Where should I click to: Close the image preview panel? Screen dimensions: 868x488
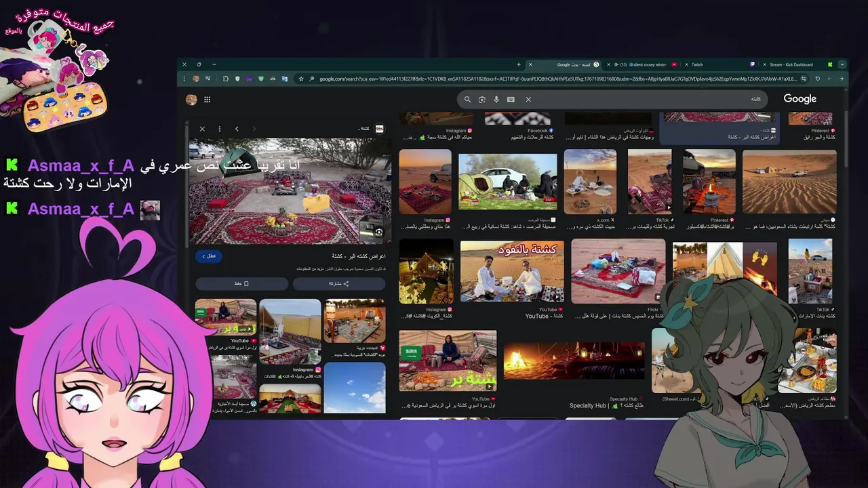202,129
